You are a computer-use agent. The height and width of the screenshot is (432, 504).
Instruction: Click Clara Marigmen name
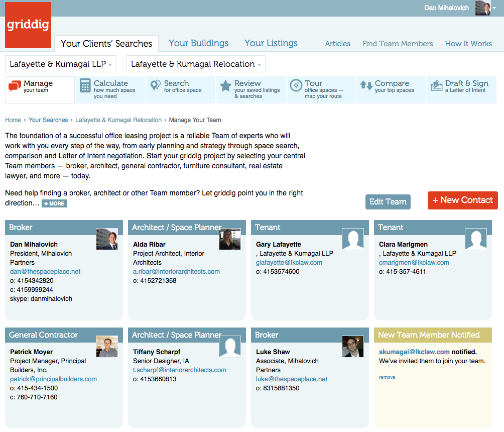coord(403,245)
